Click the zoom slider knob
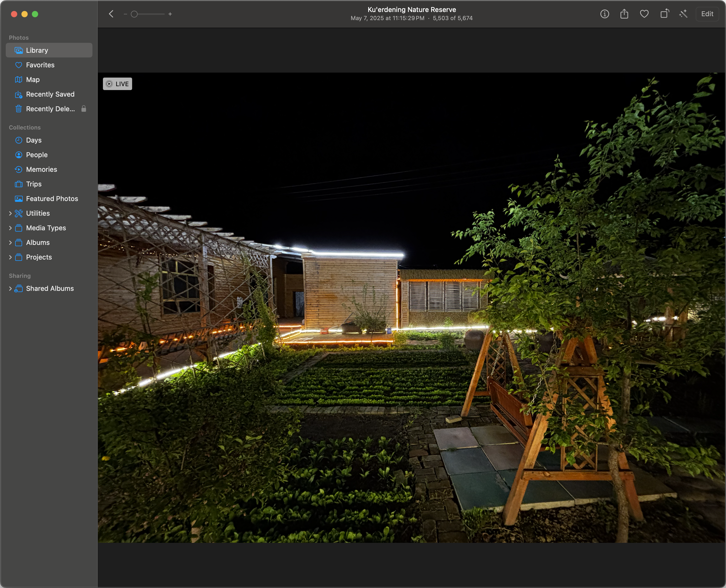 pos(134,14)
